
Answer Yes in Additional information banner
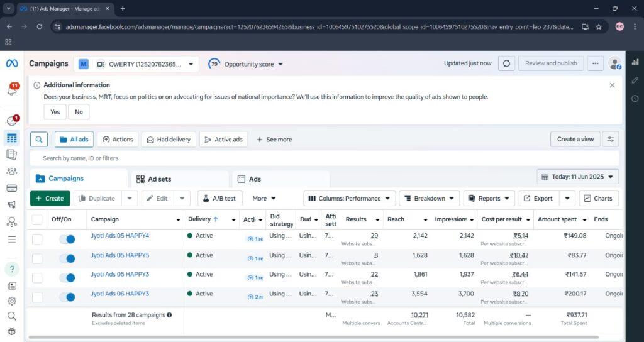55,112
